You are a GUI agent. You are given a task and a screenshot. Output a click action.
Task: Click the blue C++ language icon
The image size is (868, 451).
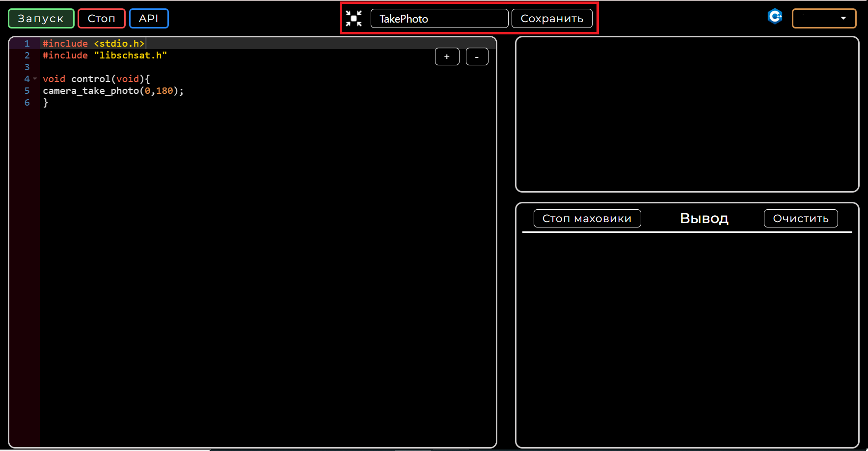pos(775,16)
